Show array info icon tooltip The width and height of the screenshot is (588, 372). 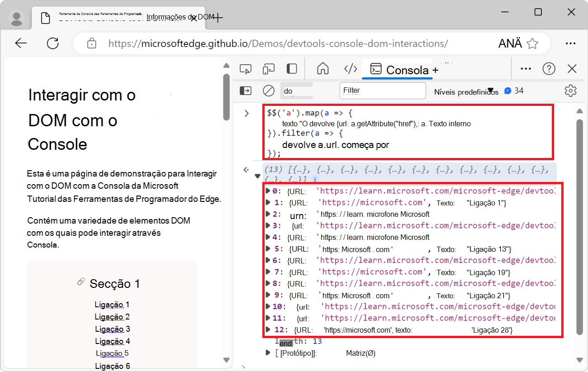315,180
